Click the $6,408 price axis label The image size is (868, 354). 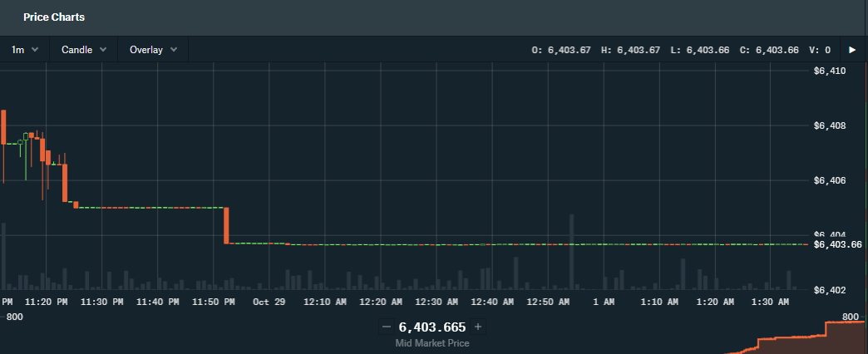[x=830, y=125]
